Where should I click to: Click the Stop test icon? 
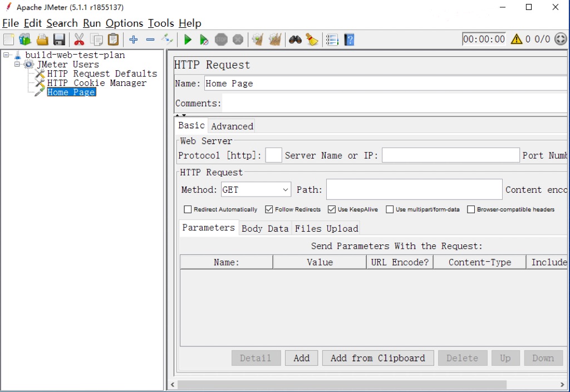[221, 40]
